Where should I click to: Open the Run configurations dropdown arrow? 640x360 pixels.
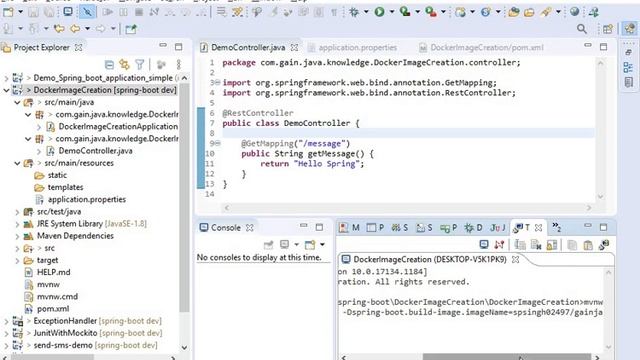point(392,12)
